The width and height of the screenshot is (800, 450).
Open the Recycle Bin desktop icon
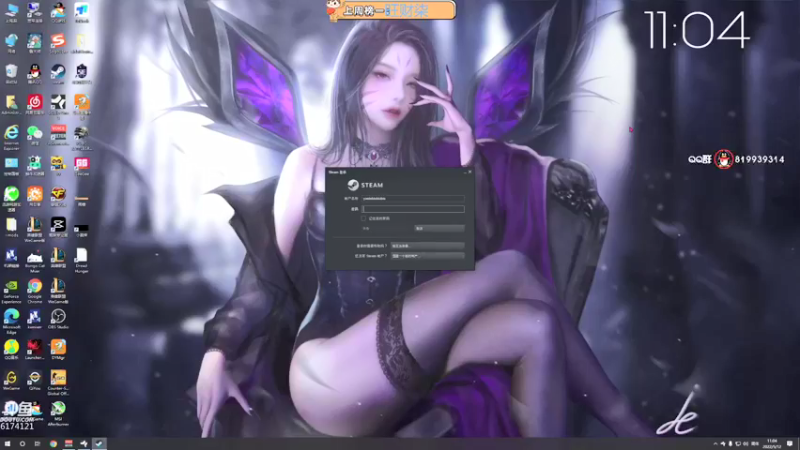pos(11,73)
